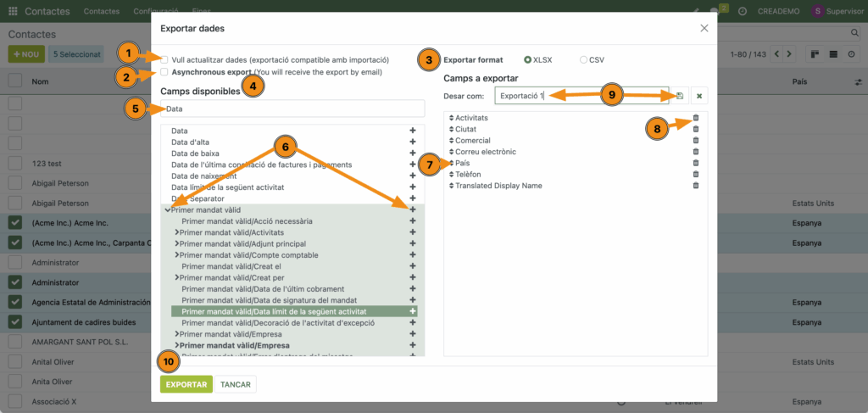Viewport: 868px width, 413px height.
Task: Select the XLSX export format
Action: (528, 60)
